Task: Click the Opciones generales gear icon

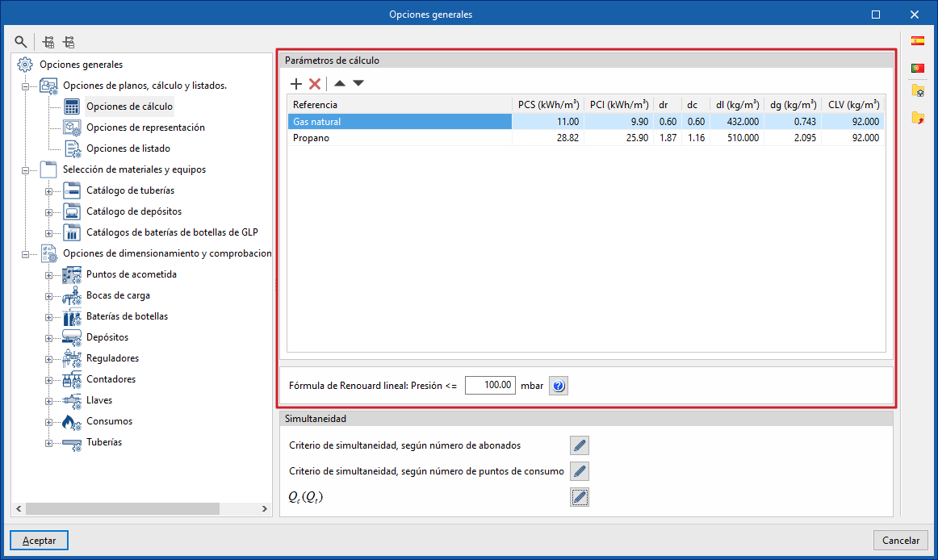Action: pyautogui.click(x=24, y=65)
